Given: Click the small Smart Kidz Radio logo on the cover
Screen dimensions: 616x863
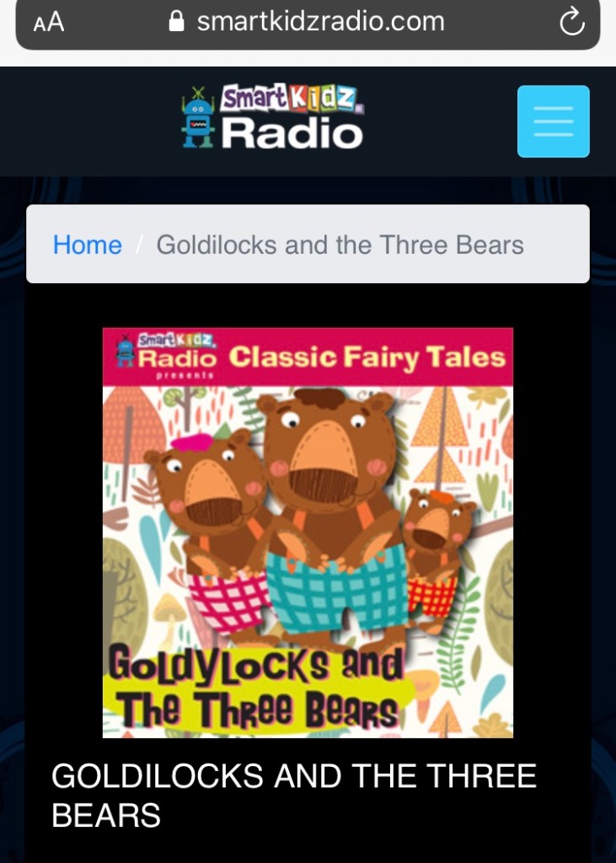Looking at the screenshot, I should 166,355.
